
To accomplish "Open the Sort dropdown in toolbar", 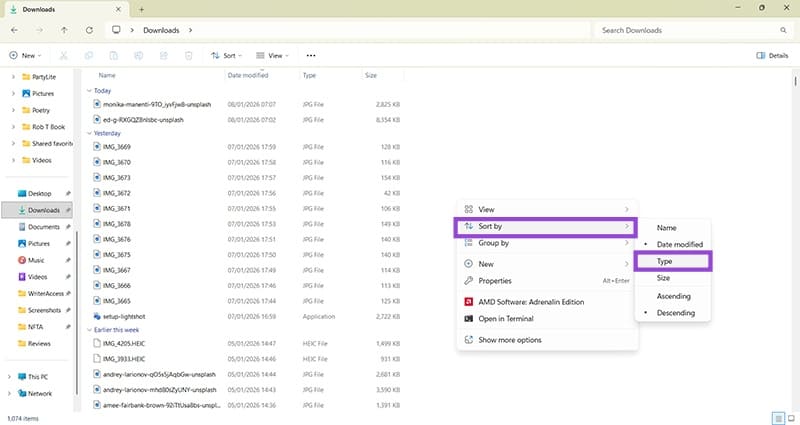I will pyautogui.click(x=227, y=56).
